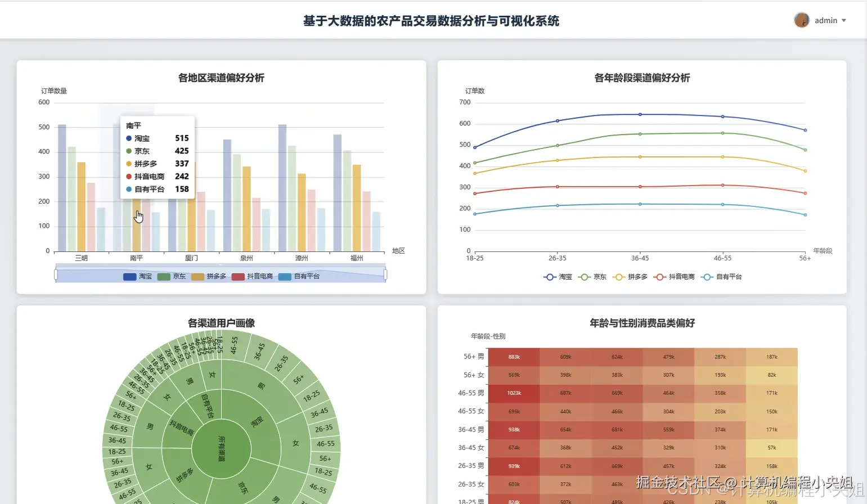The image size is (867, 504).
Task: Click the 559k heatmap cell
Action: [669, 430]
